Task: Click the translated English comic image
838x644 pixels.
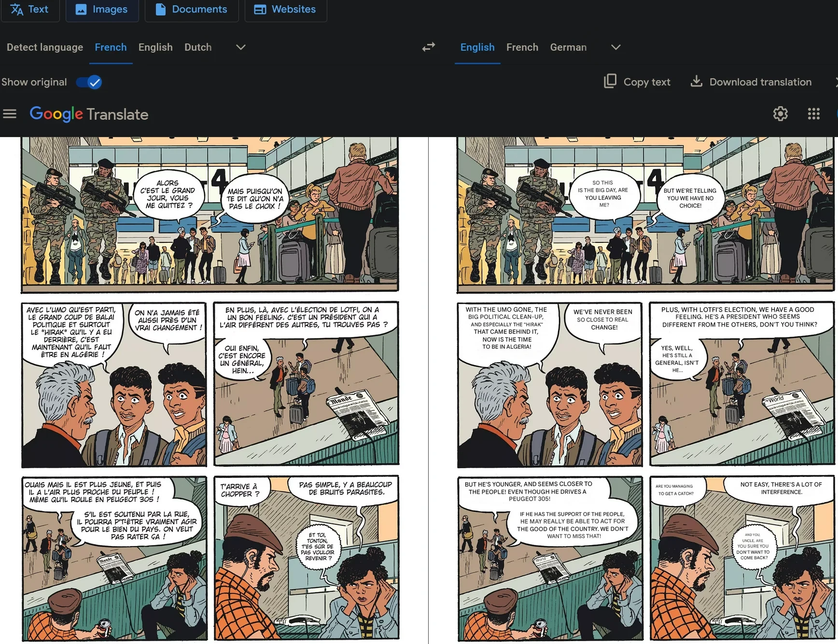Action: (645, 386)
